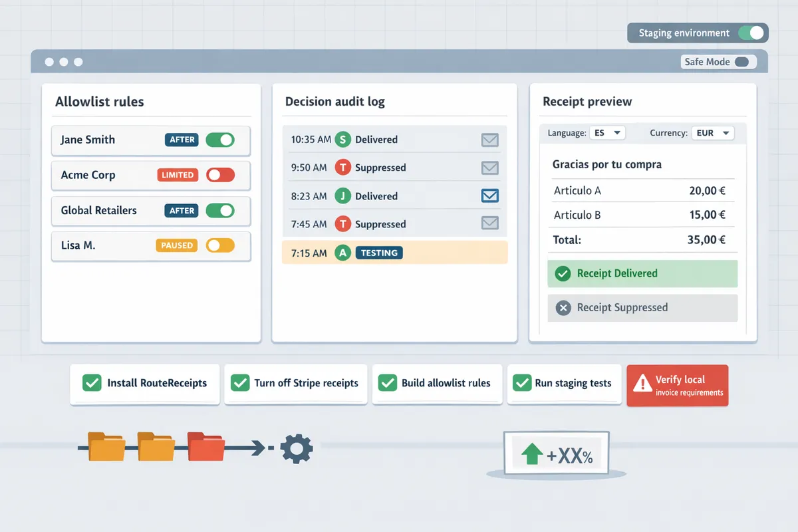This screenshot has width=798, height=532.
Task: Click the Lisa M. rule name
Action: [78, 245]
